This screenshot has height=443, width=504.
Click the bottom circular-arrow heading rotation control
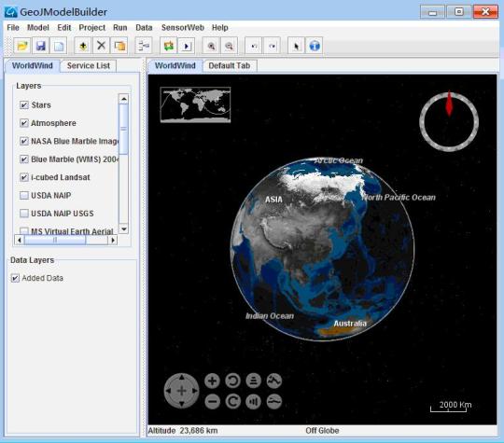click(232, 401)
